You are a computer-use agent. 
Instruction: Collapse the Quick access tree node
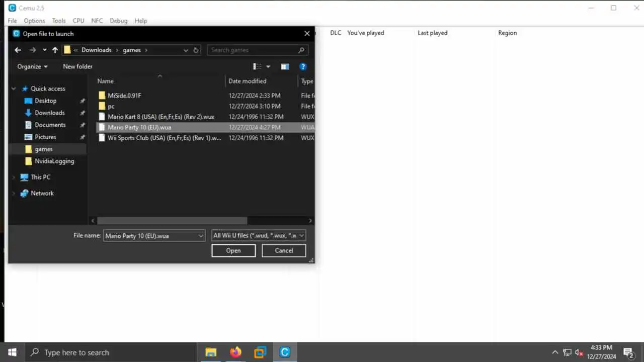coord(14,88)
